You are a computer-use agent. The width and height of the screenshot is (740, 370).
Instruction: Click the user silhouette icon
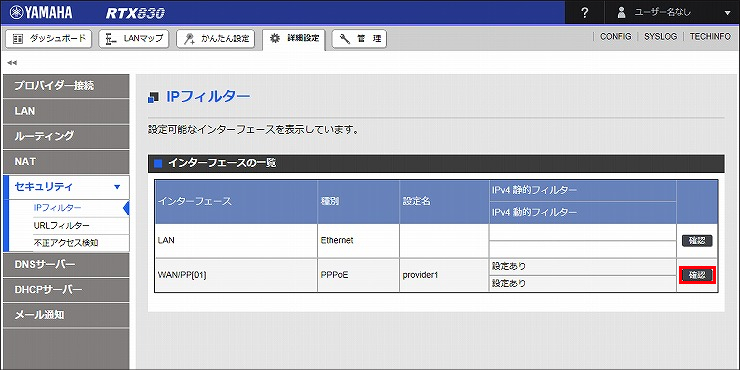pos(622,13)
